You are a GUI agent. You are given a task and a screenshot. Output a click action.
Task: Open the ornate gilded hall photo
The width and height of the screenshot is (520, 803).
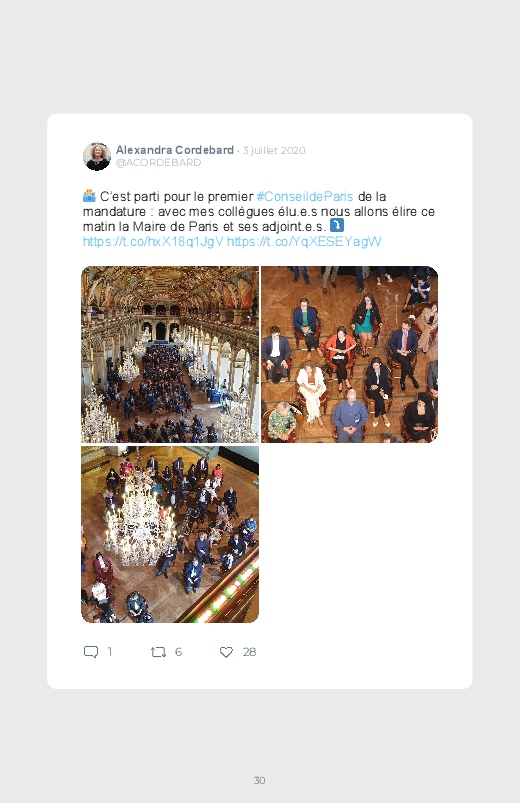(170, 354)
